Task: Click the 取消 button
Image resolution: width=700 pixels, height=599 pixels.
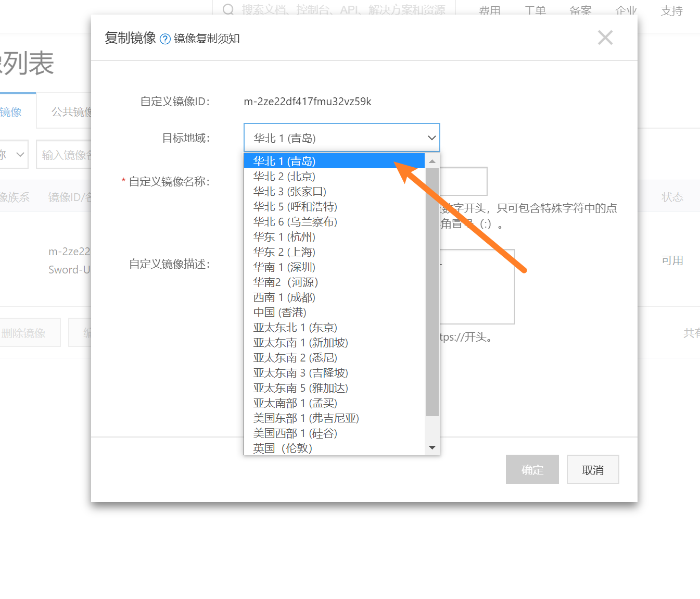Action: click(x=592, y=469)
